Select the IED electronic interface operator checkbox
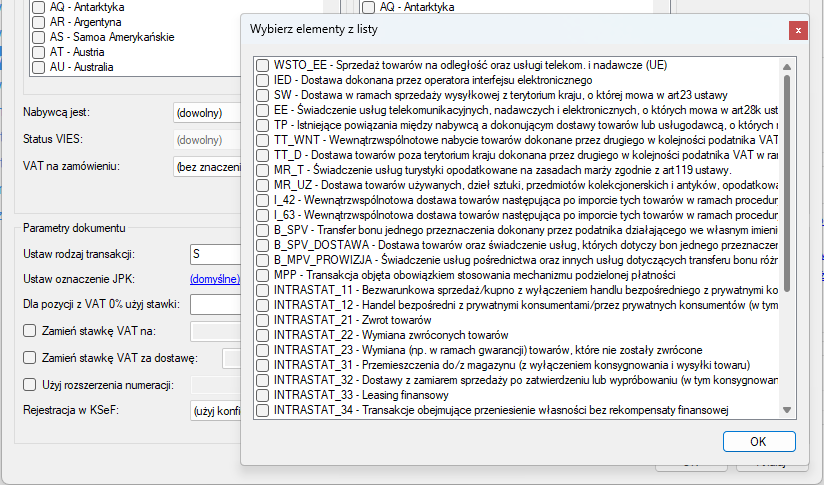 262,80
